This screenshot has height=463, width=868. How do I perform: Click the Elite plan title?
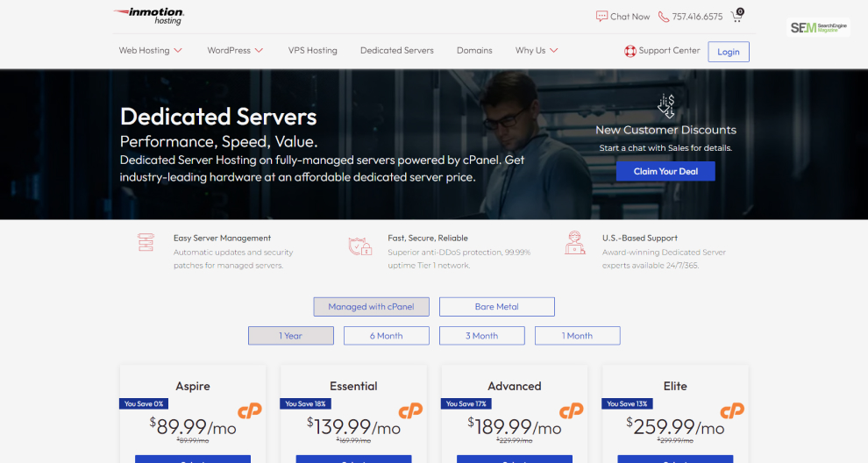675,386
